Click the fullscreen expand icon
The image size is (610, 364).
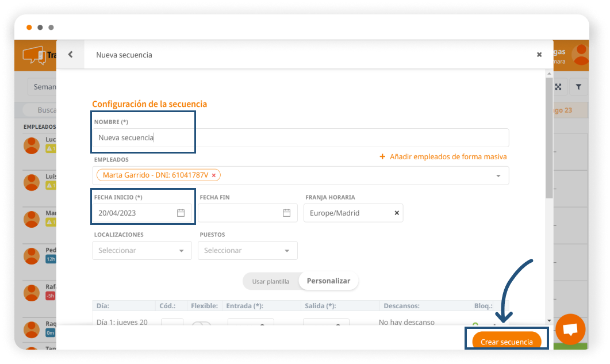coord(558,87)
